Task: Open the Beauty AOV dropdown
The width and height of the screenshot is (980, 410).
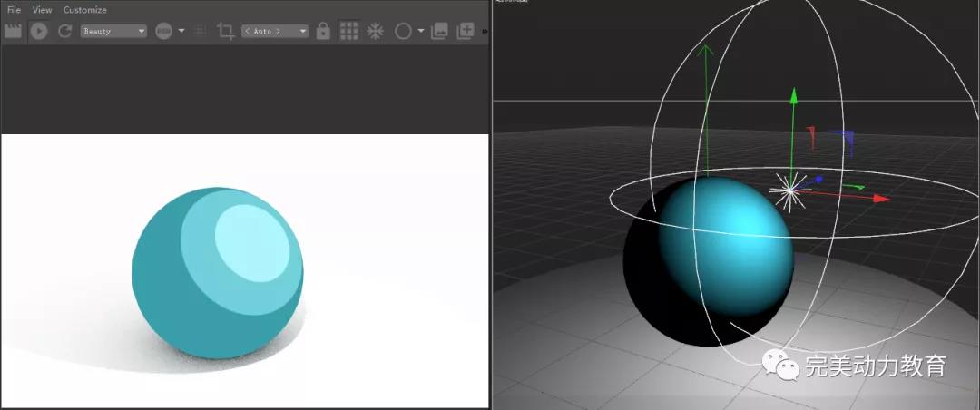Action: click(113, 31)
